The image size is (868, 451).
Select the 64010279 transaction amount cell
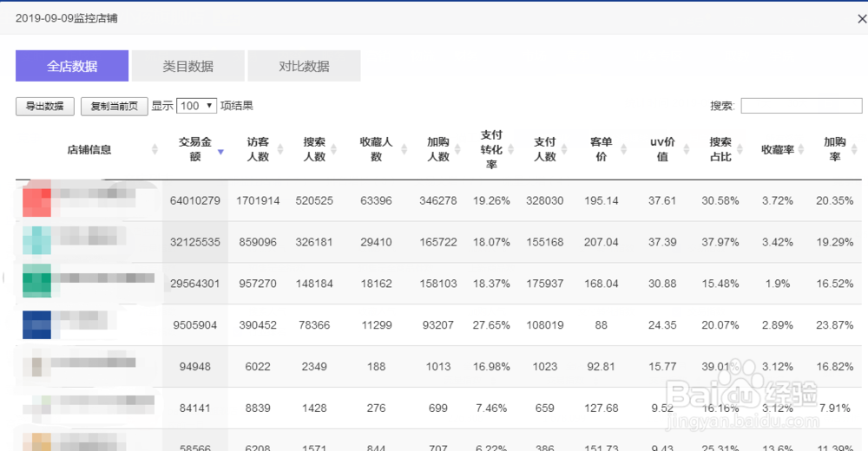pos(194,201)
